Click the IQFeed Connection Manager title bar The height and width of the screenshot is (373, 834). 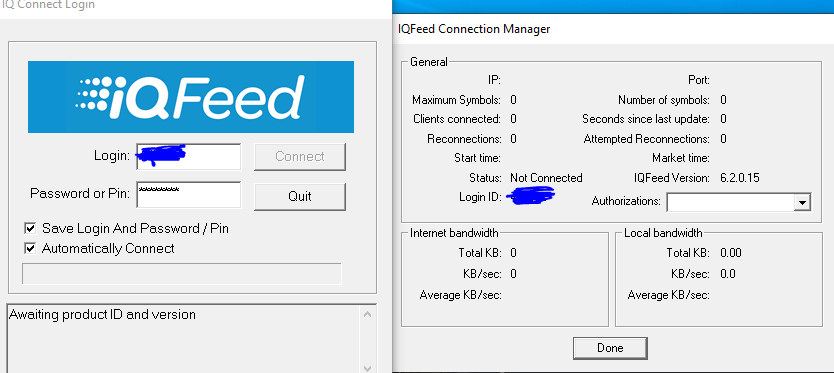(x=613, y=29)
